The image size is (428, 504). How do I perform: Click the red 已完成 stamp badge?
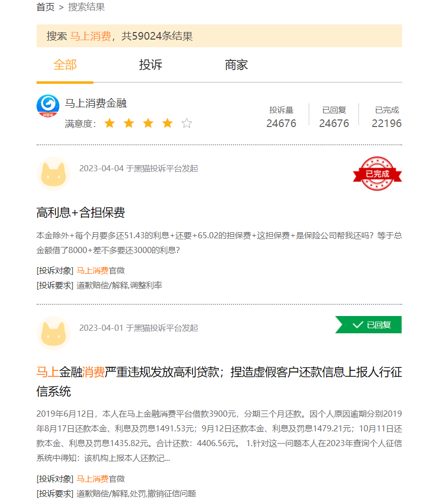tap(377, 174)
